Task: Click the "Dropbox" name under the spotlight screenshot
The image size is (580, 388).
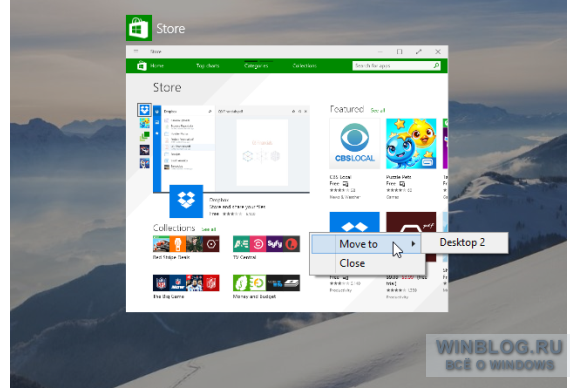Action: [219, 200]
